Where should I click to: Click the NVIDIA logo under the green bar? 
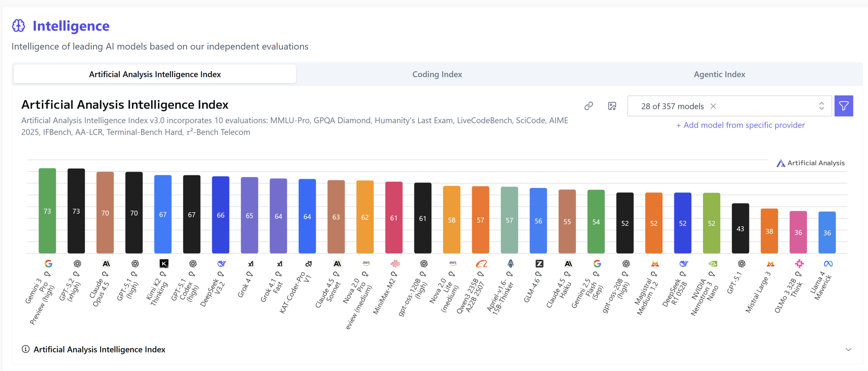point(713,264)
